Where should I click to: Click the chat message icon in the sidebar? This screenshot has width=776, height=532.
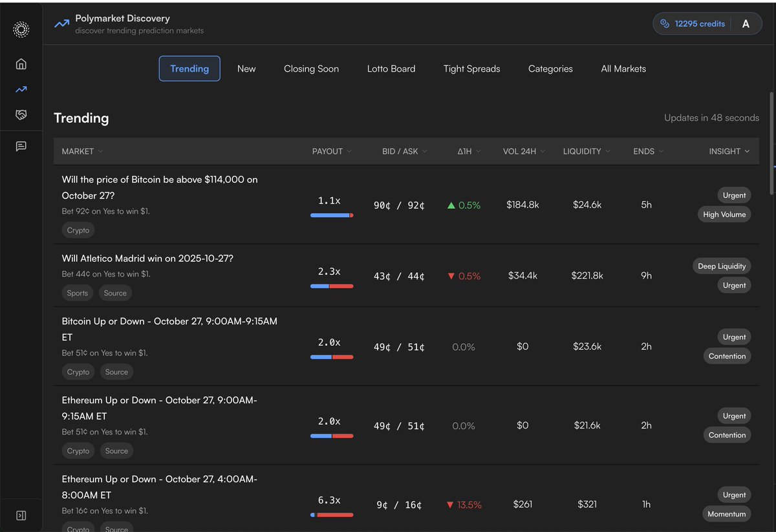pyautogui.click(x=21, y=146)
